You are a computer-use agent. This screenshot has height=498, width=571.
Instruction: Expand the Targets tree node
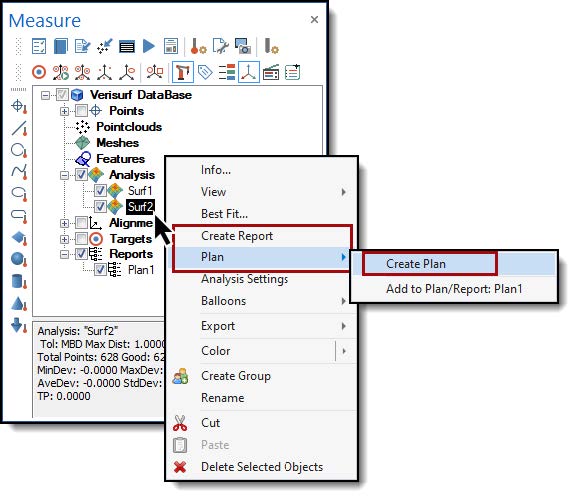[x=64, y=239]
